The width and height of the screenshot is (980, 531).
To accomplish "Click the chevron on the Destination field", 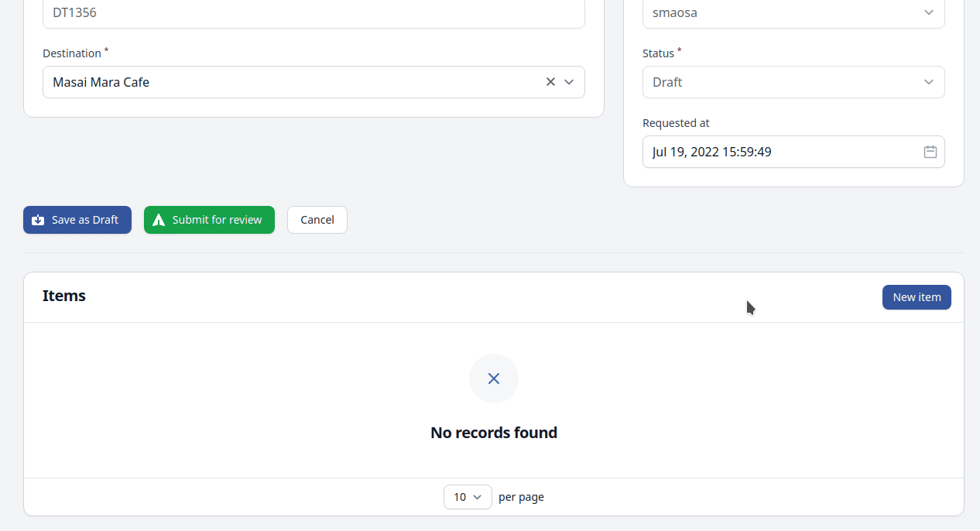I will (x=570, y=81).
